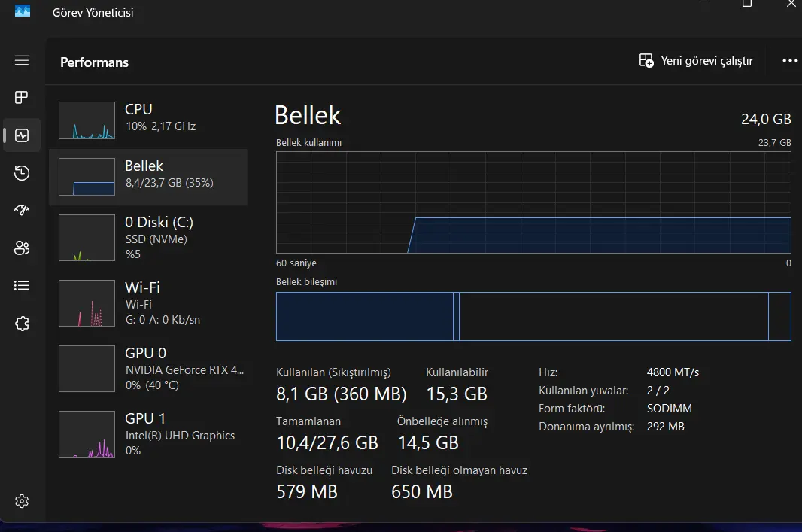The image size is (802, 532).
Task: Maximize the Görev Yöneticisi window
Action: click(747, 3)
